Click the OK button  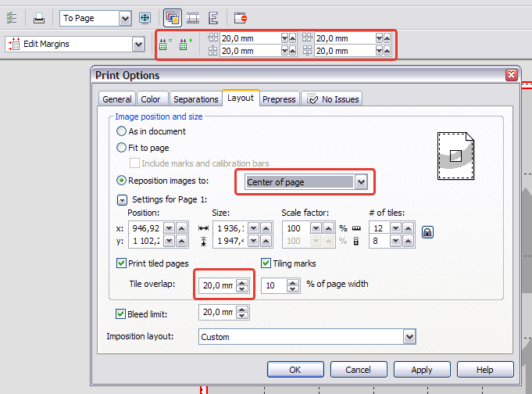(x=295, y=370)
